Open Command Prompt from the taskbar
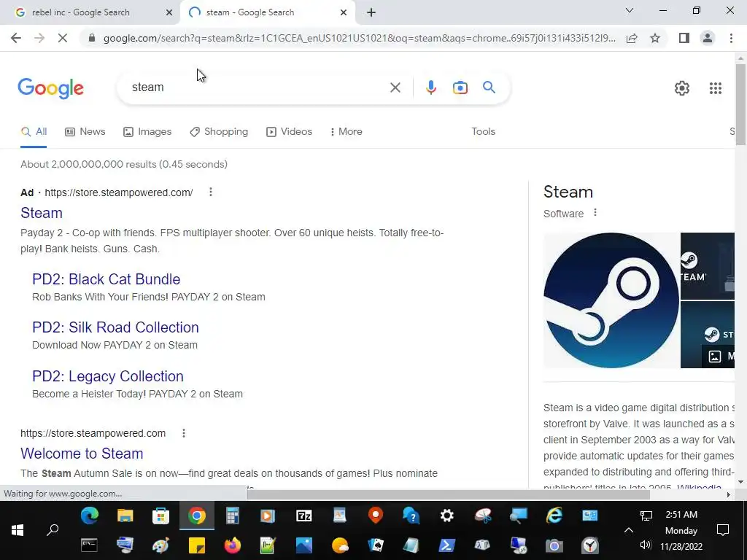The image size is (747, 560). click(x=89, y=545)
